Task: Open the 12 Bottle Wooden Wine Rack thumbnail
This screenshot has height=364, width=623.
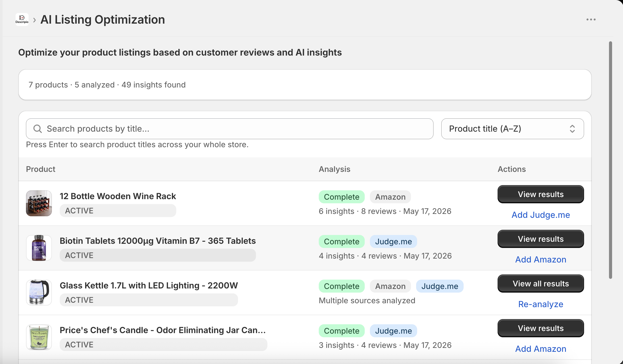Action: [x=39, y=203]
